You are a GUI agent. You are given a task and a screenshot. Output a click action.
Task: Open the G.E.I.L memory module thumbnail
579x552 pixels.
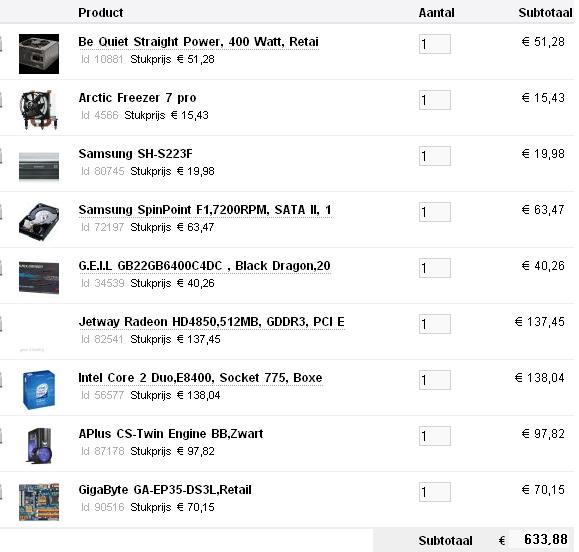coord(39,278)
